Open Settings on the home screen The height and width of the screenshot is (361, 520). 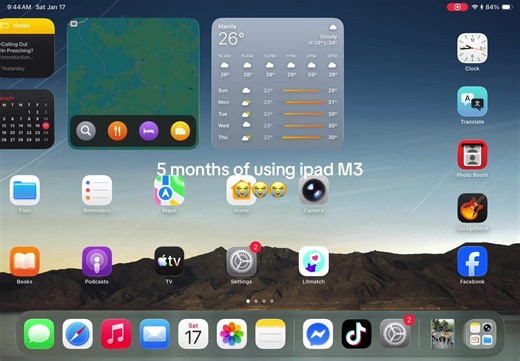pyautogui.click(x=241, y=261)
